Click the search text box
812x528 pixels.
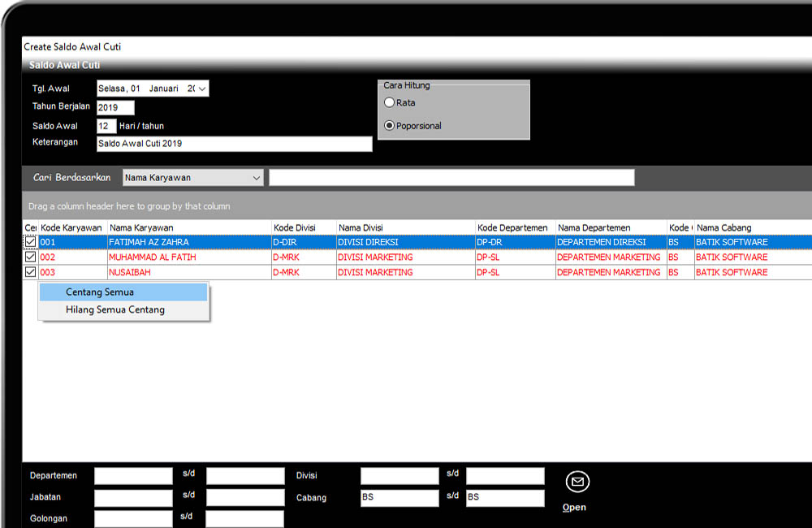451,178
